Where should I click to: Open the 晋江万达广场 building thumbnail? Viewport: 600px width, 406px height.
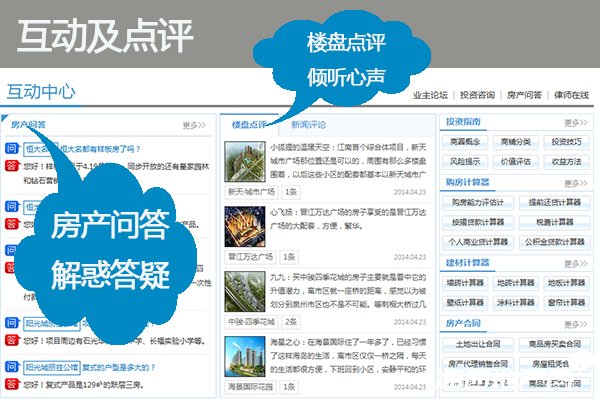(x=245, y=224)
